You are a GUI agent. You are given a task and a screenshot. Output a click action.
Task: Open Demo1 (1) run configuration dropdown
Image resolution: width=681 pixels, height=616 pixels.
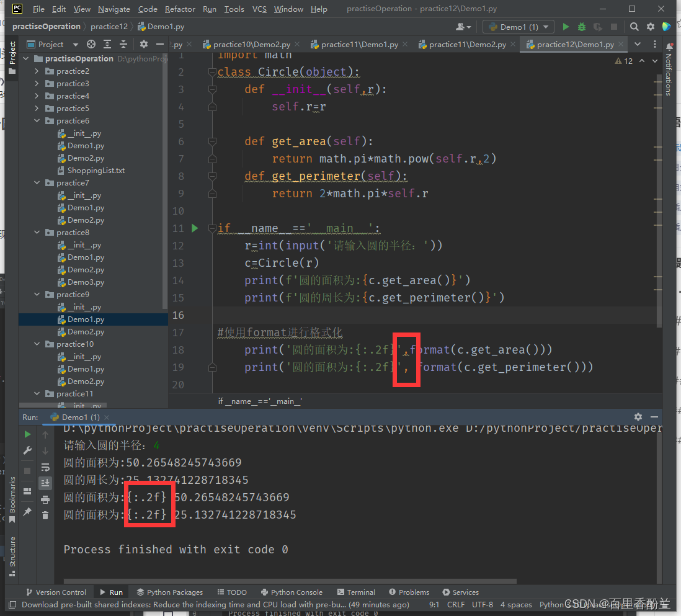pyautogui.click(x=519, y=27)
